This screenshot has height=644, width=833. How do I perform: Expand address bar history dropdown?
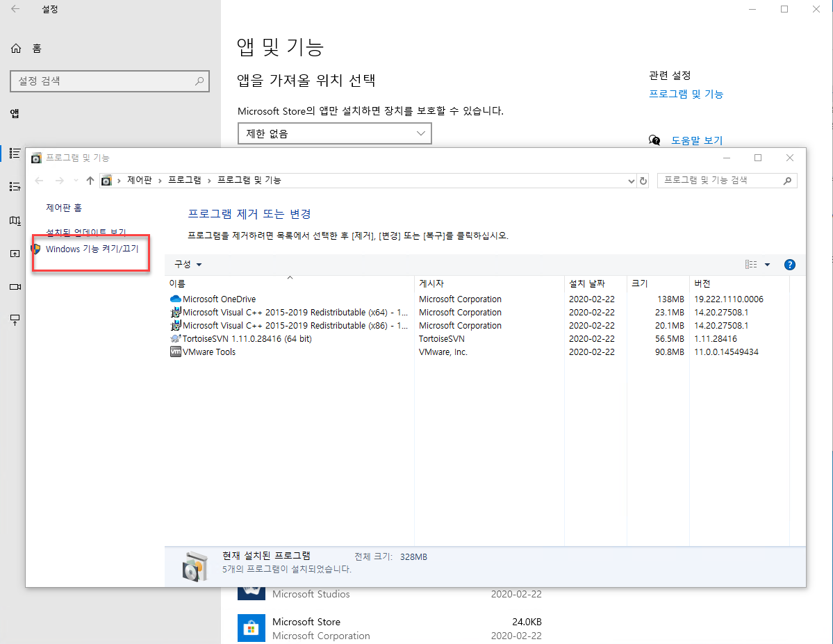tap(631, 181)
